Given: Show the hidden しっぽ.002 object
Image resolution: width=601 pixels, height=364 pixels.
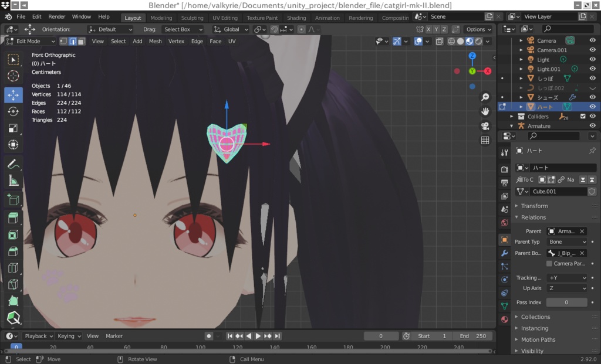Looking at the screenshot, I should (593, 88).
